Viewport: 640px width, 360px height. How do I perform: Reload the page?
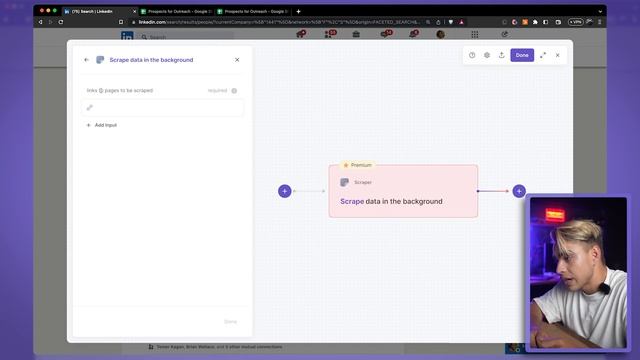click(61, 22)
